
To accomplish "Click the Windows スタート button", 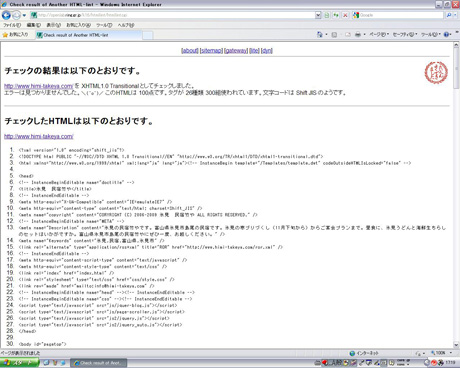I will (19, 363).
